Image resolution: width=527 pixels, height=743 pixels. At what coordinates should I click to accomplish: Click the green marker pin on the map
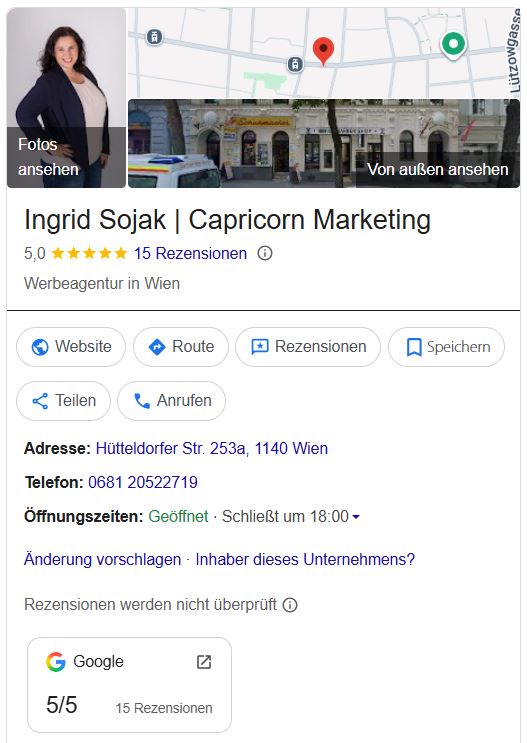(454, 46)
